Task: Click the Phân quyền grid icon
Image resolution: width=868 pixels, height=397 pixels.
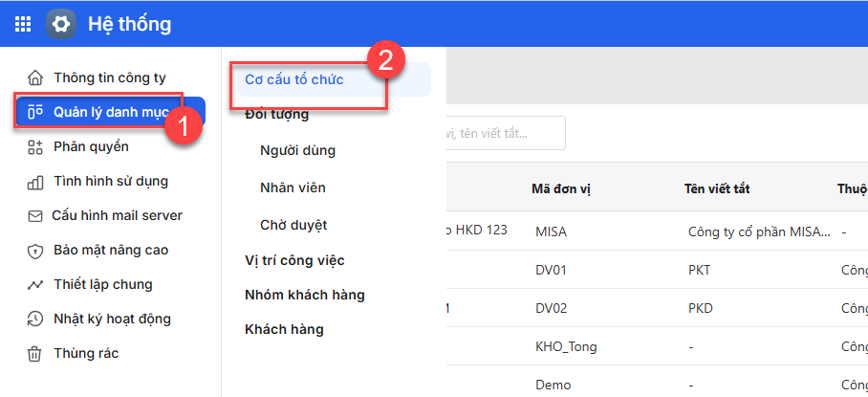Action: pos(35,146)
